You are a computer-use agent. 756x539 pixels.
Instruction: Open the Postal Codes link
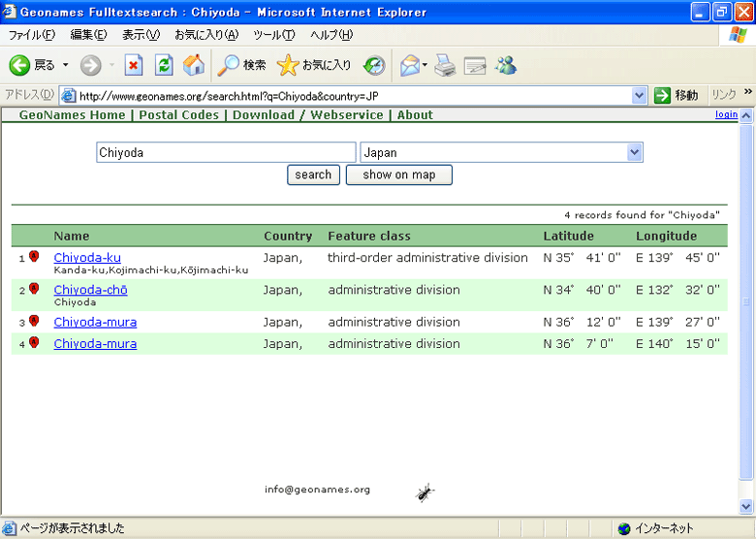click(x=179, y=115)
